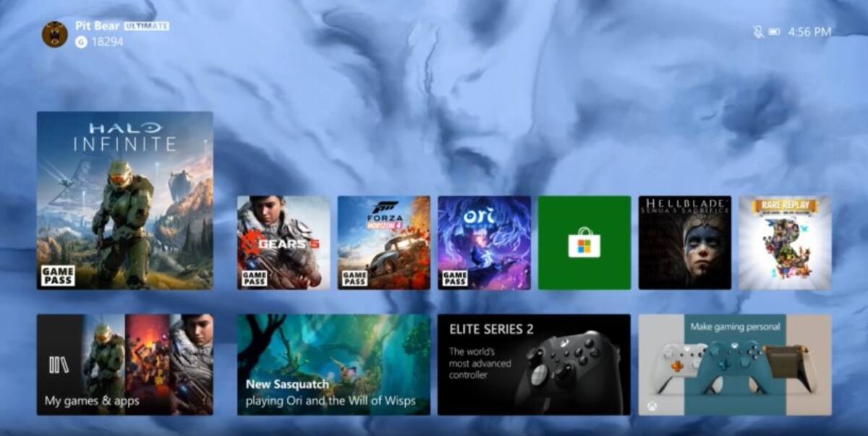868x436 pixels.
Task: Click the muted microphone status icon
Action: [758, 32]
